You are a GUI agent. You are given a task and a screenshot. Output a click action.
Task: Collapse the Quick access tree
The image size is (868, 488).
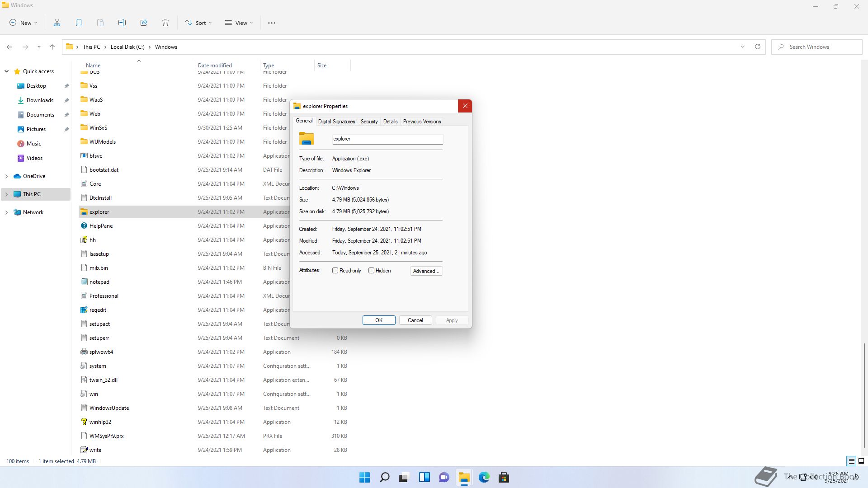point(6,71)
